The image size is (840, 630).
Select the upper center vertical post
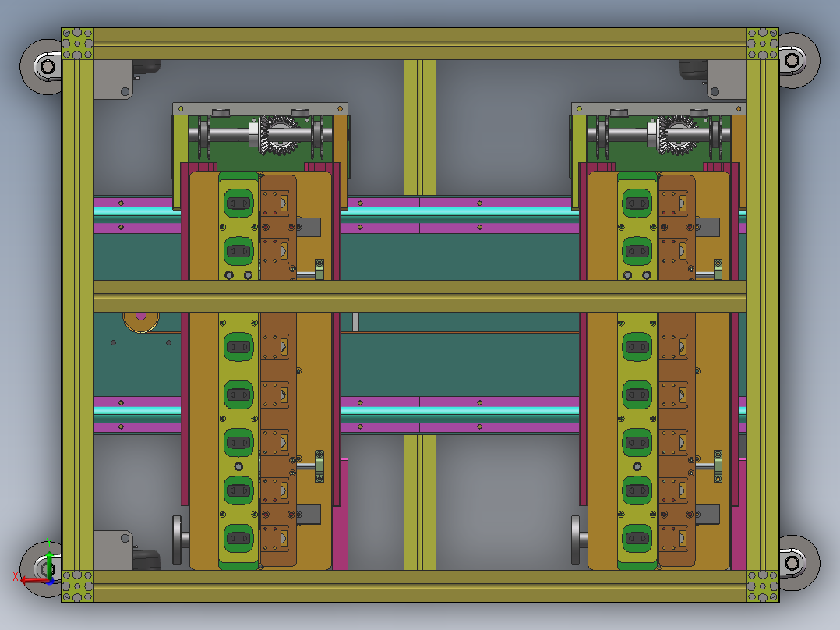coord(420,128)
